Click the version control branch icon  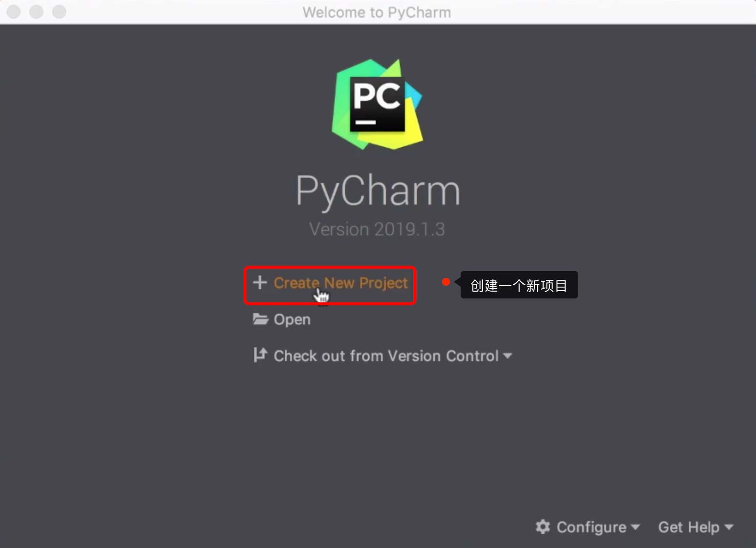[x=260, y=355]
